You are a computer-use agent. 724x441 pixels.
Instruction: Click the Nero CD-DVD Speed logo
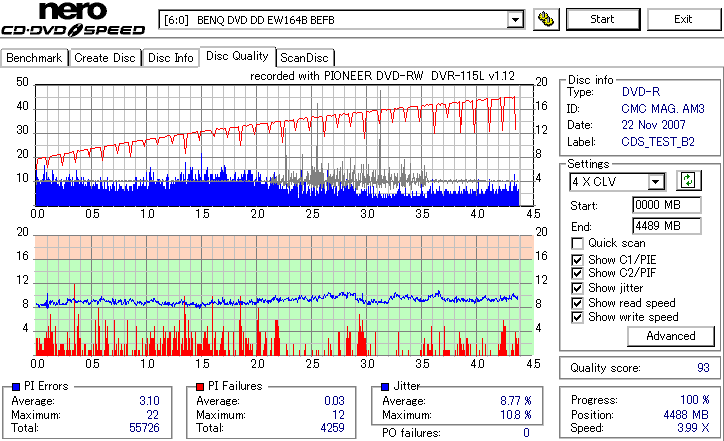point(72,19)
